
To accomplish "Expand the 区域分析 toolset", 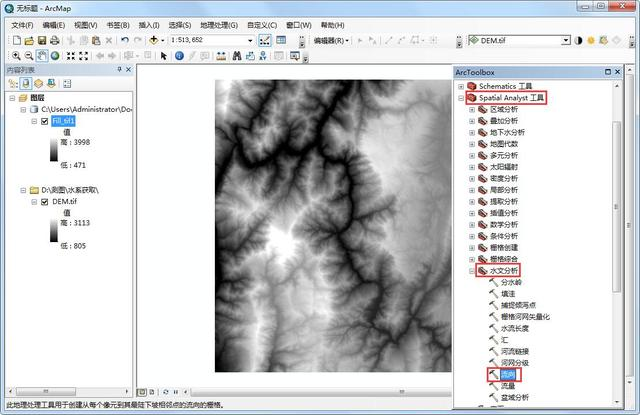I will 472,110.
